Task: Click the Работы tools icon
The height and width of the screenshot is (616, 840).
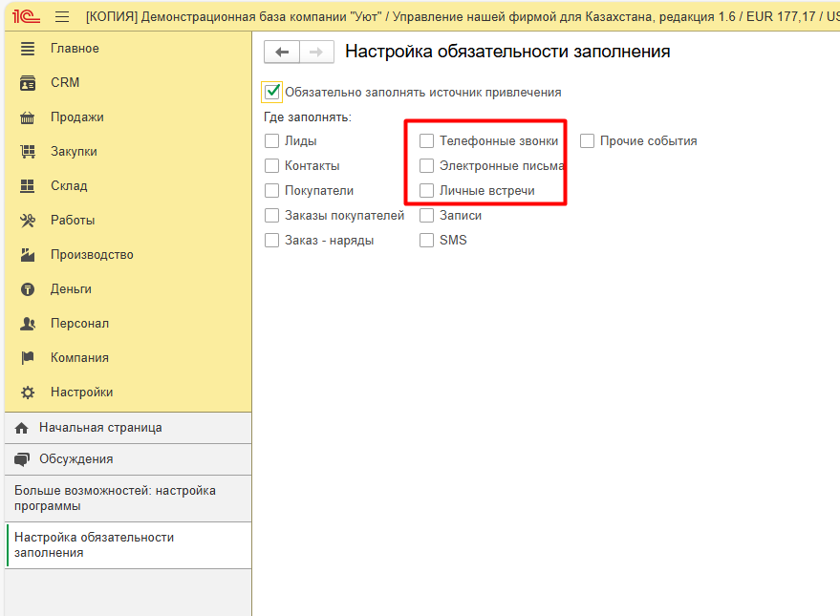Action: (28, 221)
